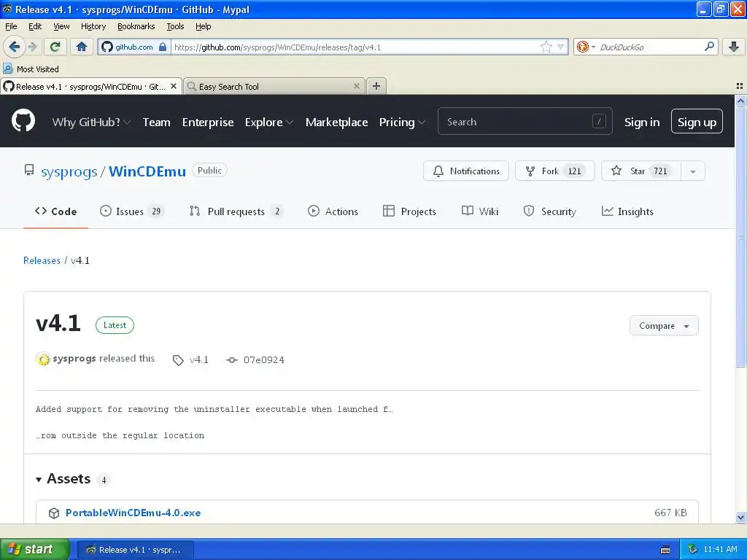Screen dimensions: 747x560
Task: Click the list all tabs icon
Action: click(740, 86)
